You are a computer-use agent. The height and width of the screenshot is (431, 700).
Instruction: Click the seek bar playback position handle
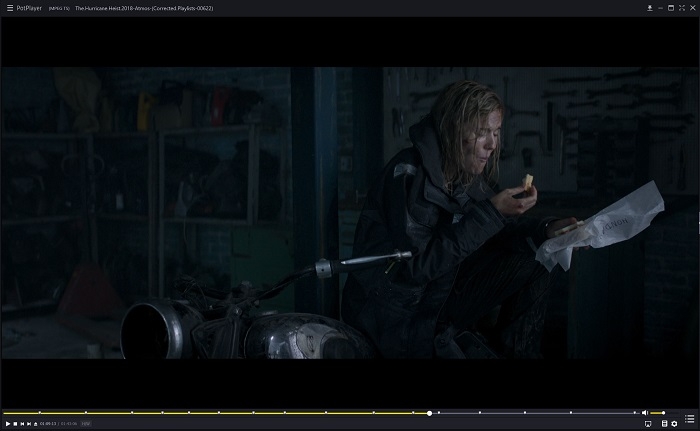[x=429, y=413]
